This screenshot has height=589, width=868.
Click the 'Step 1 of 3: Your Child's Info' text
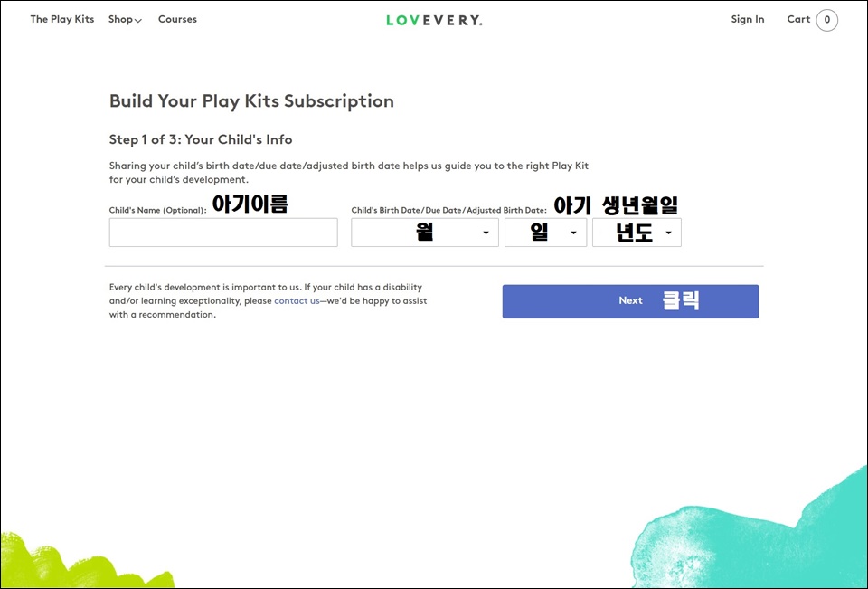click(x=201, y=139)
